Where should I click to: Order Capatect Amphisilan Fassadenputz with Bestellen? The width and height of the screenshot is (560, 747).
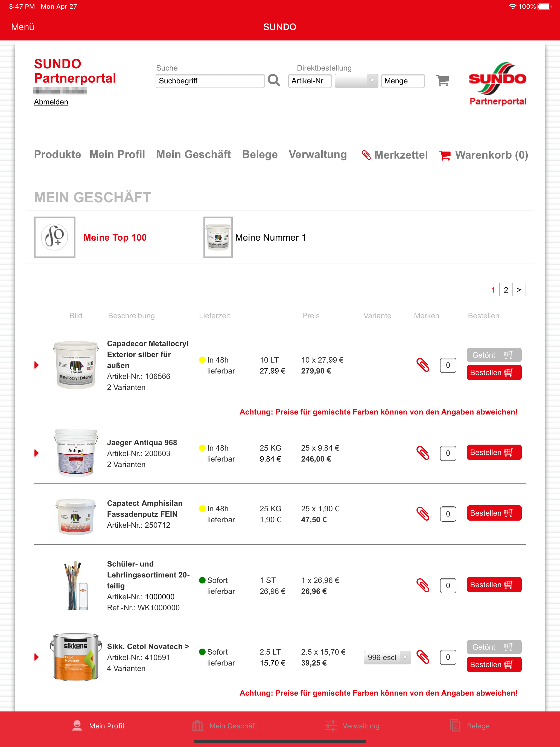[x=494, y=513]
